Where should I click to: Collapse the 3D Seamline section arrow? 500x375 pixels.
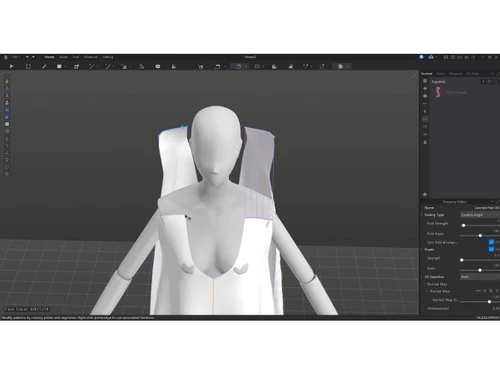(x=422, y=277)
